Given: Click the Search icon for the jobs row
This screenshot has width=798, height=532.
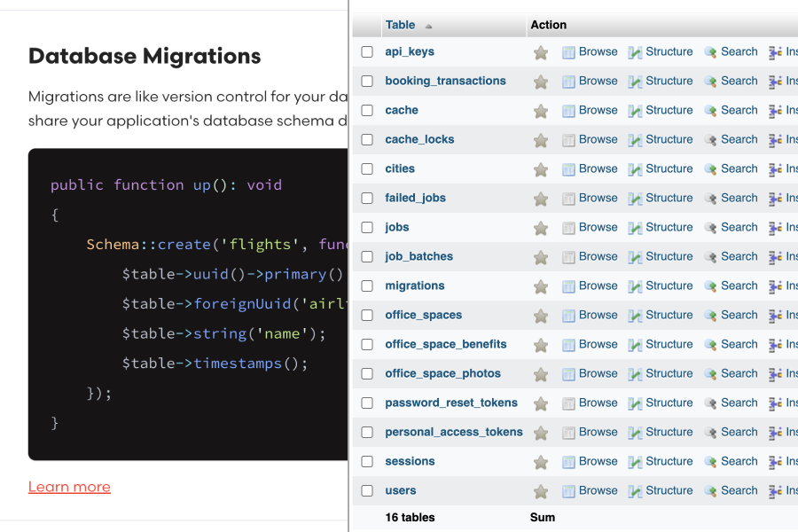Looking at the screenshot, I should point(710,228).
